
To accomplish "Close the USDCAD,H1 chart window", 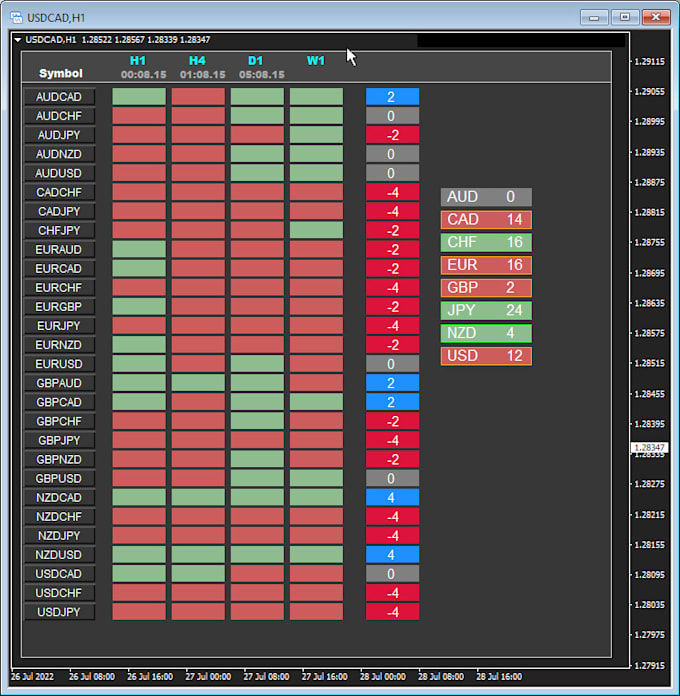I will click(x=656, y=17).
